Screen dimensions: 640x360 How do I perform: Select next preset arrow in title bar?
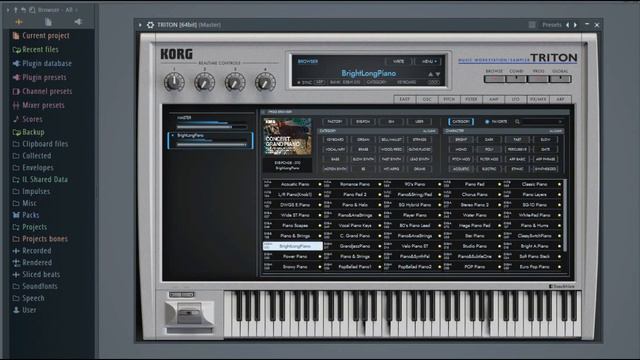(576, 25)
